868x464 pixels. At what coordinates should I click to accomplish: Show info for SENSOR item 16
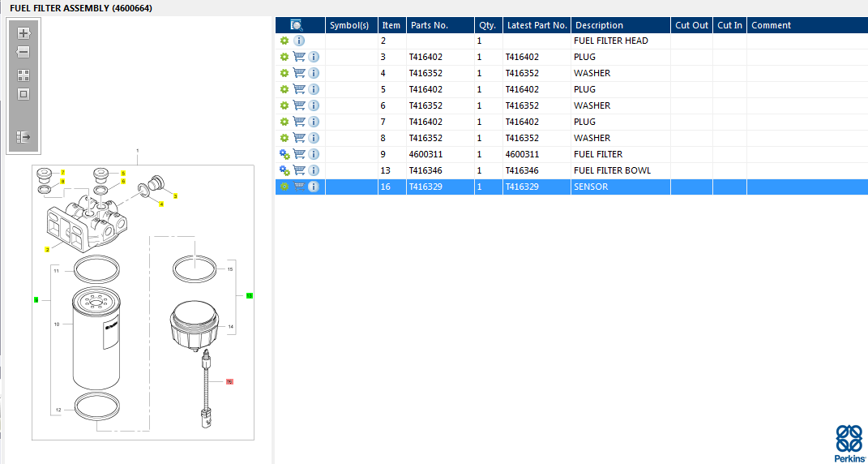[x=314, y=187]
